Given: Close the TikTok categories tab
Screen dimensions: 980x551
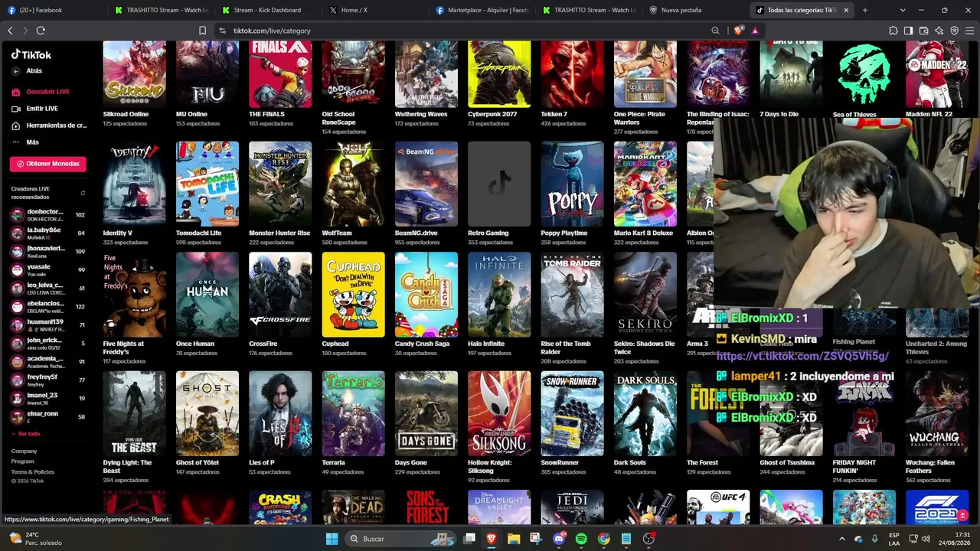Looking at the screenshot, I should pyautogui.click(x=846, y=10).
